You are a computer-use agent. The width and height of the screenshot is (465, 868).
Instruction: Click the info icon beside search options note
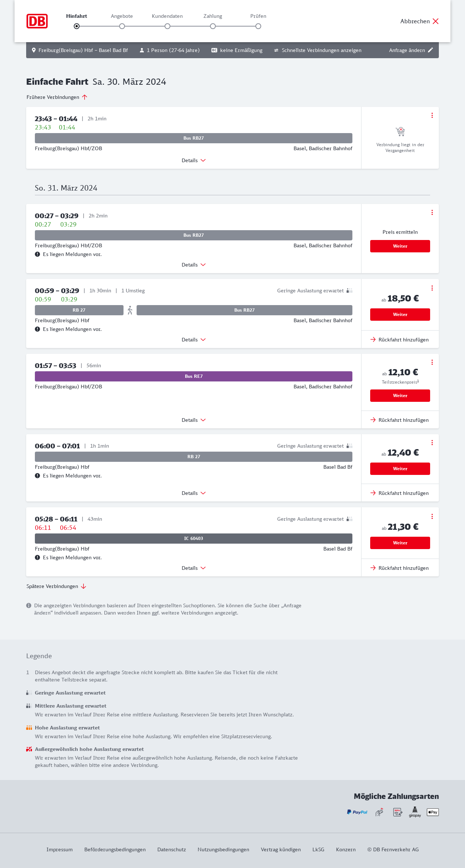coord(29,605)
